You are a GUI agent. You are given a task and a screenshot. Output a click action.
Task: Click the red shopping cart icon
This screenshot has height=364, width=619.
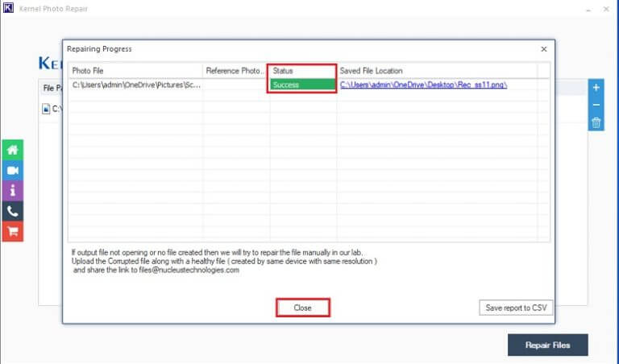[x=13, y=232]
